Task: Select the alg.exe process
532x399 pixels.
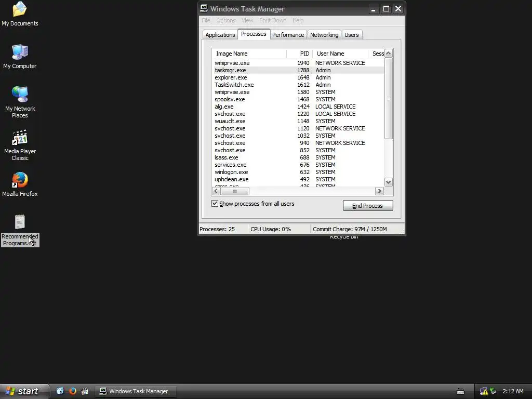Action: [x=298, y=107]
